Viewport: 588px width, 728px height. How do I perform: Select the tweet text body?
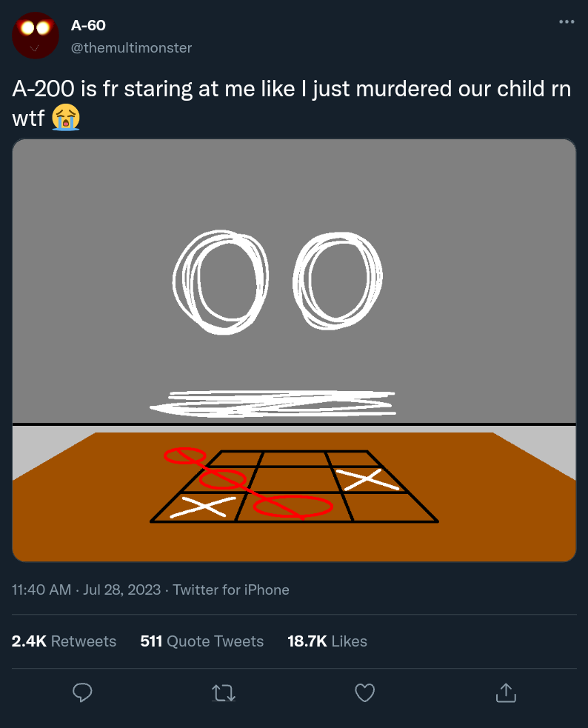(293, 89)
